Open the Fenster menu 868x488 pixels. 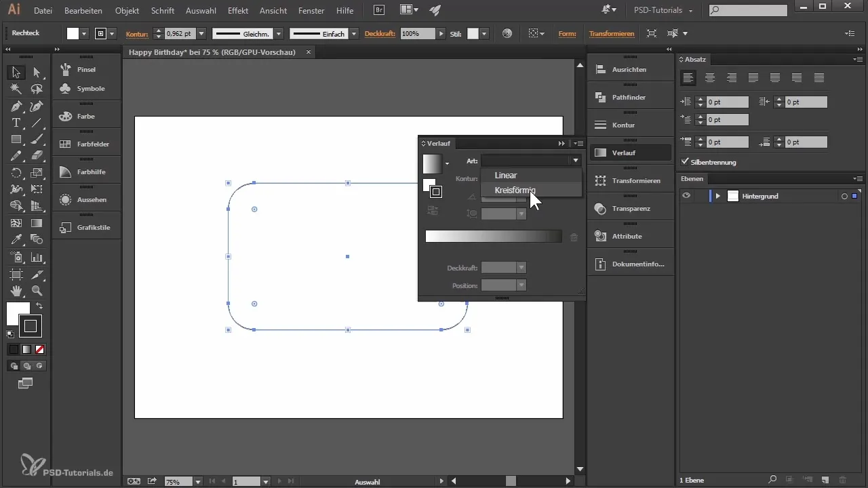[311, 11]
